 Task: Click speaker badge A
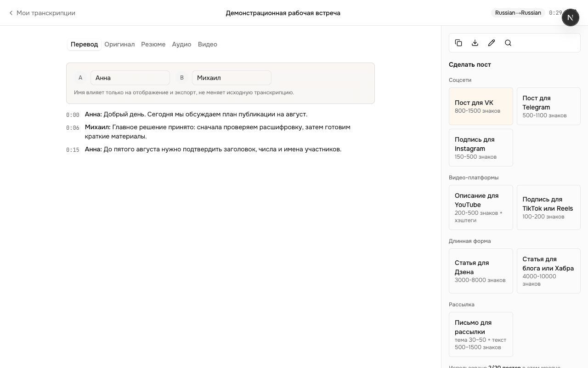[80, 78]
